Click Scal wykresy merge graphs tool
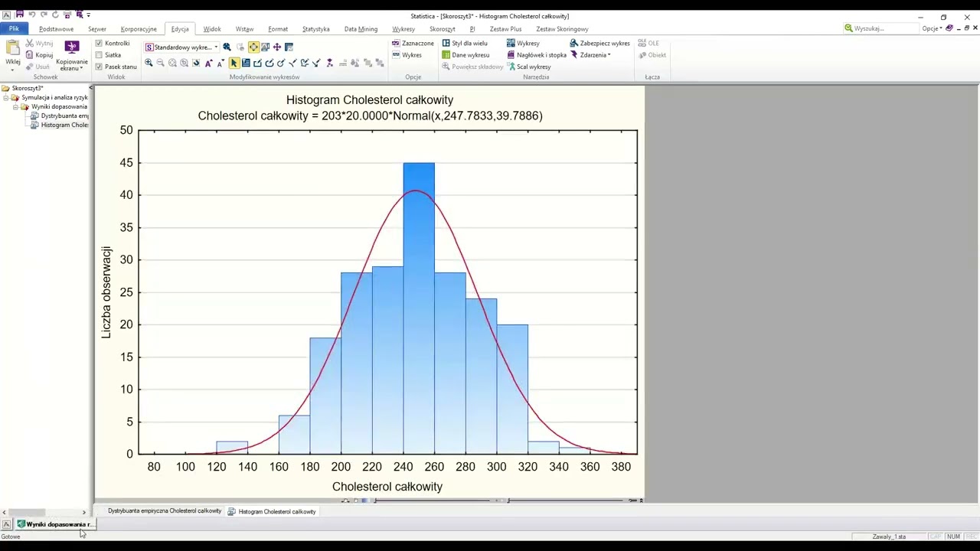The image size is (980, 551). click(528, 67)
